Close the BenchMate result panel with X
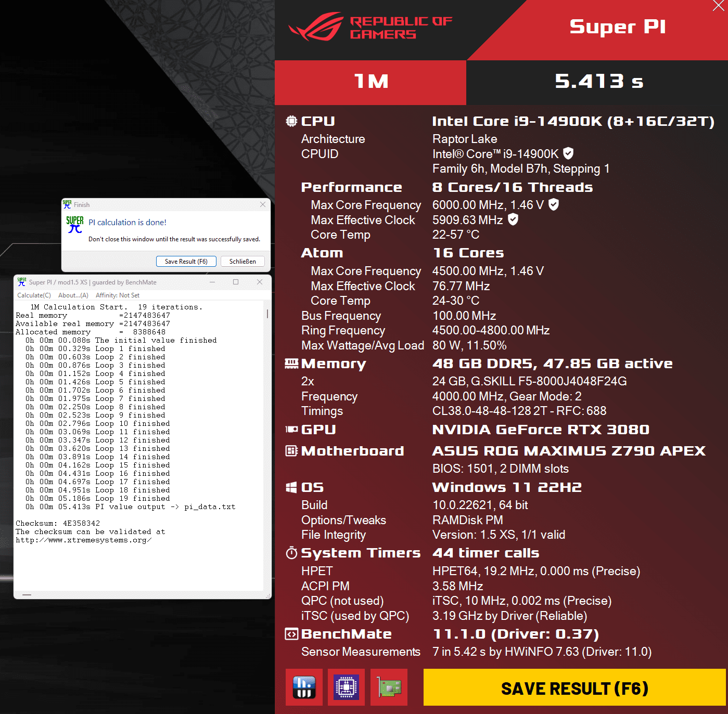The height and width of the screenshot is (714, 728). [x=719, y=6]
